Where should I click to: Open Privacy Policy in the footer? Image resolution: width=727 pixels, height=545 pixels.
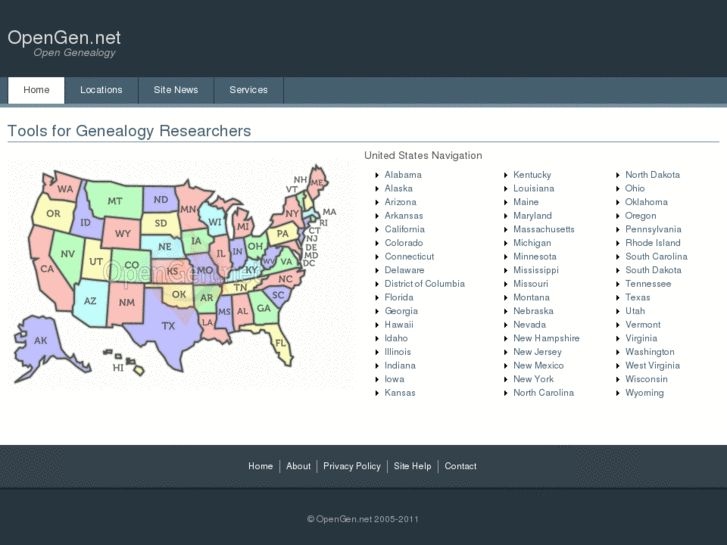click(x=352, y=466)
